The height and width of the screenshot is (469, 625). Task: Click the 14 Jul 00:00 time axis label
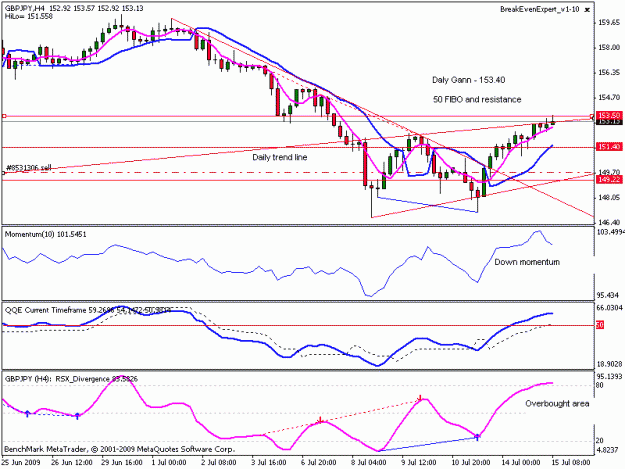click(521, 463)
